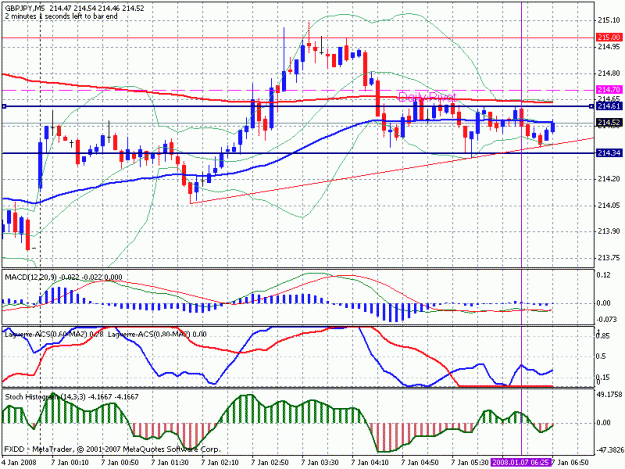This screenshot has width=625, height=469.
Task: Click the '7 Jan 00:50' time label
Action: click(x=122, y=463)
